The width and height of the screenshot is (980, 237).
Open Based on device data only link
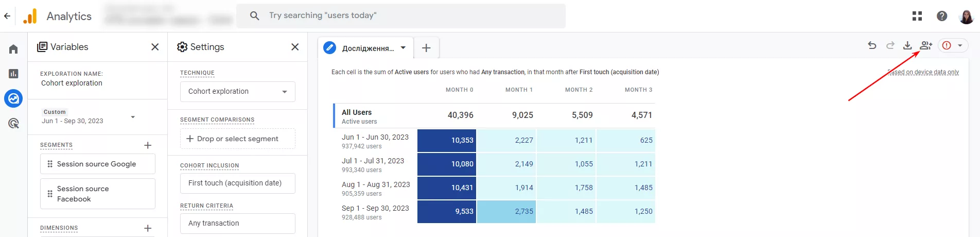[x=923, y=72]
